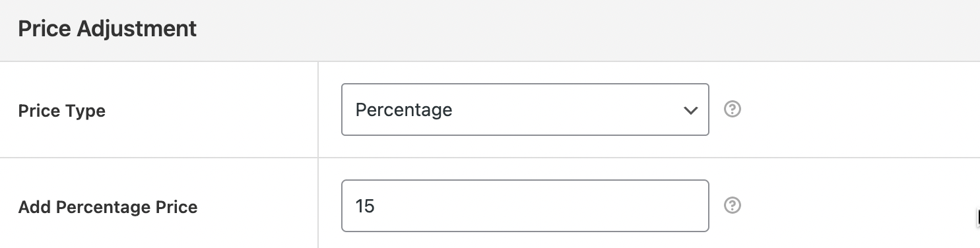Screen dimensions: 980x248
Task: Change the price type from Percentage
Action: coord(525,109)
